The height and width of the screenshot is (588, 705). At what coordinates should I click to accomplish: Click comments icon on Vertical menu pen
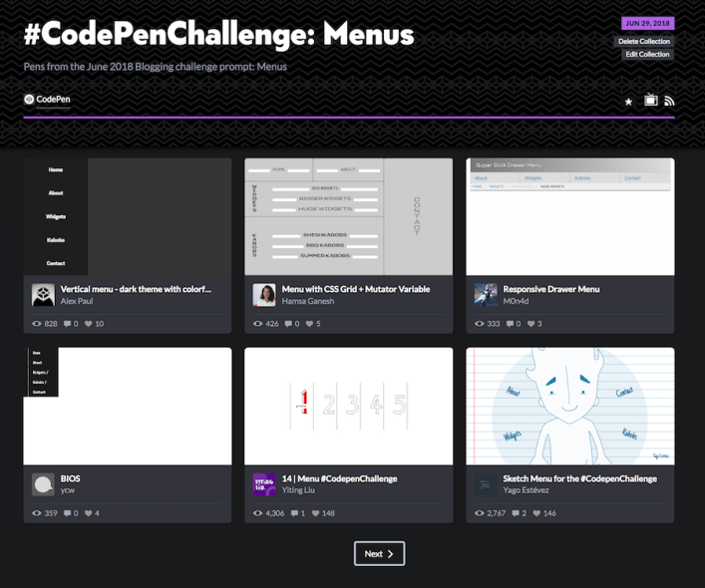coord(68,324)
